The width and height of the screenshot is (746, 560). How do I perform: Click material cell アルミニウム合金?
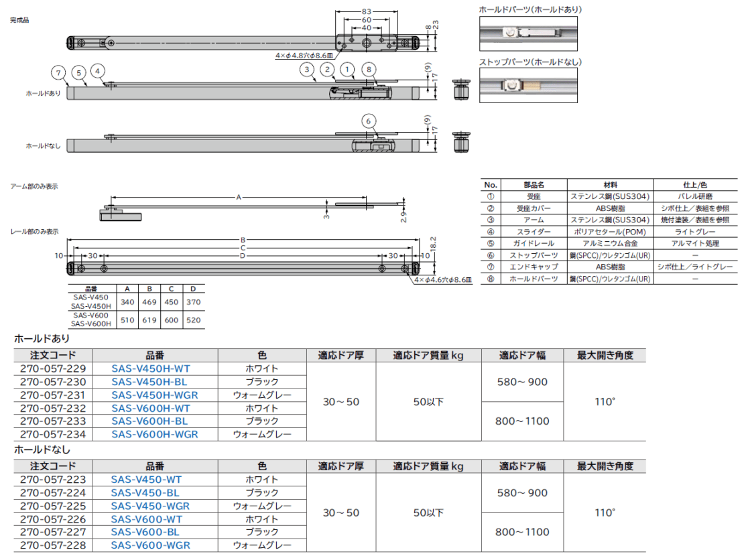point(611,243)
